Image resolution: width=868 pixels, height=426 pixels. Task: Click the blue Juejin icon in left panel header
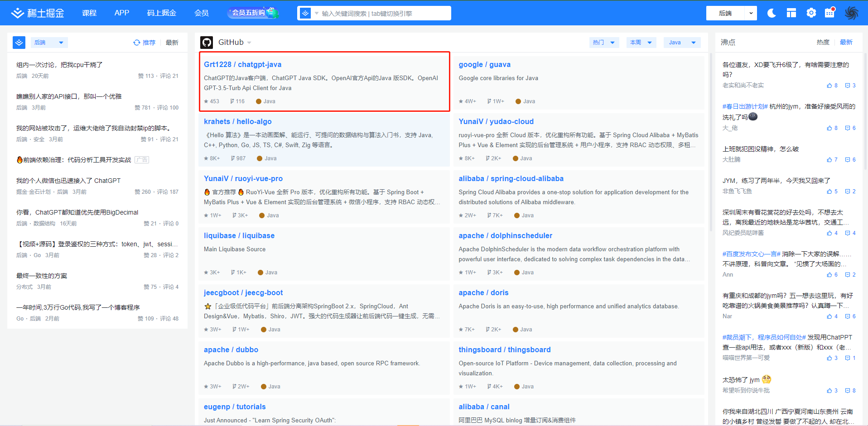[19, 43]
